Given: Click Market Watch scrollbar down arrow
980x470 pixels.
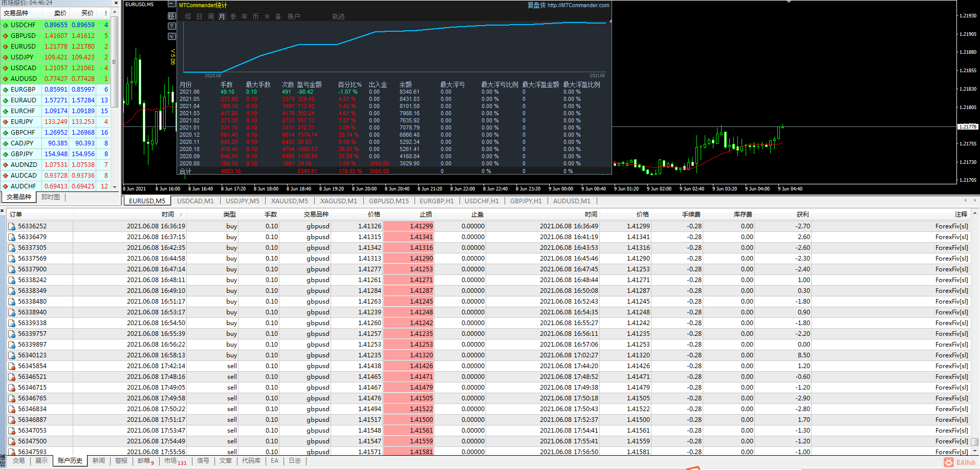Looking at the screenshot, I should click(x=115, y=187).
